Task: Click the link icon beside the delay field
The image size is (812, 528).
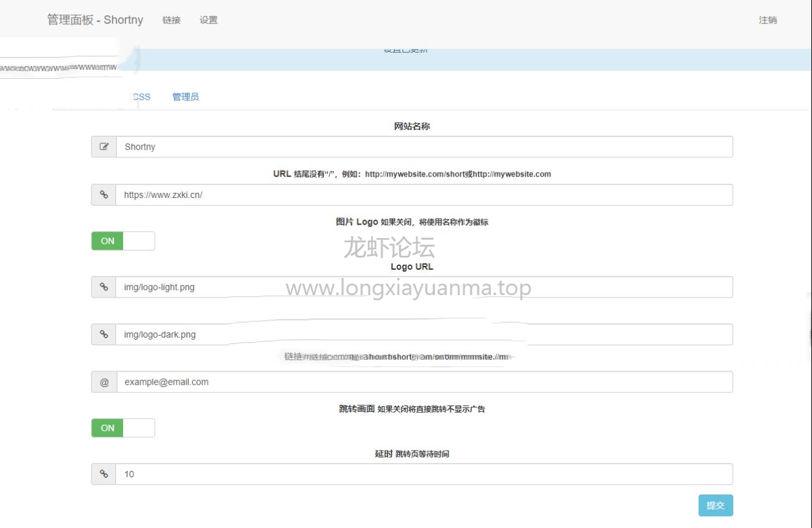Action: coord(103,474)
